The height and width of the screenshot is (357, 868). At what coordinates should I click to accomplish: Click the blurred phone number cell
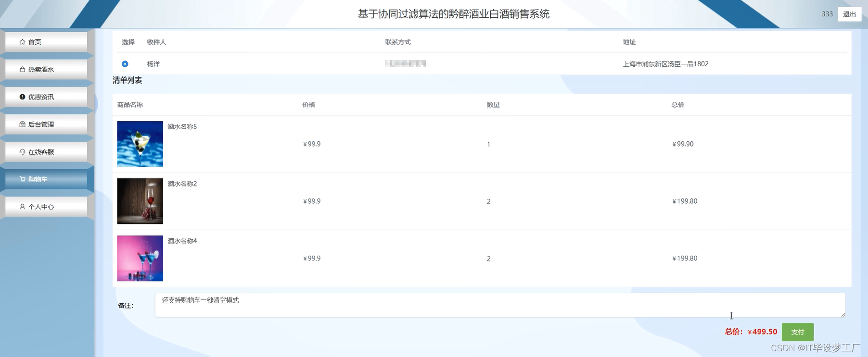click(406, 63)
